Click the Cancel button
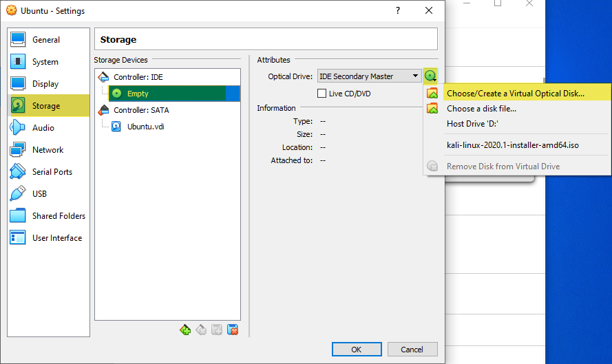The height and width of the screenshot is (364, 612). pyautogui.click(x=412, y=349)
